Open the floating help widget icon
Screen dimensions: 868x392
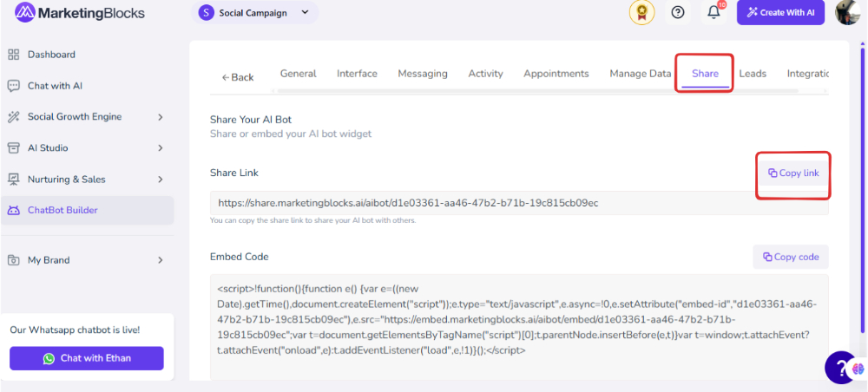[x=841, y=367]
